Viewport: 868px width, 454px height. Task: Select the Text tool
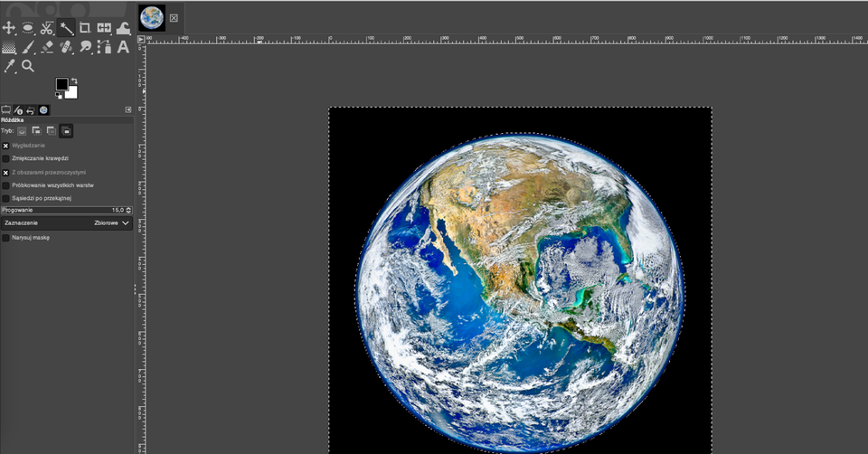tap(123, 47)
